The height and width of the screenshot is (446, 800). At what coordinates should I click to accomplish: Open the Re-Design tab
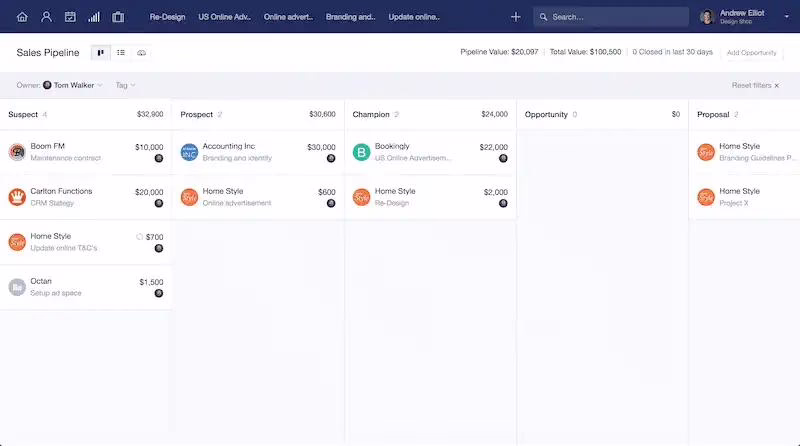point(167,17)
